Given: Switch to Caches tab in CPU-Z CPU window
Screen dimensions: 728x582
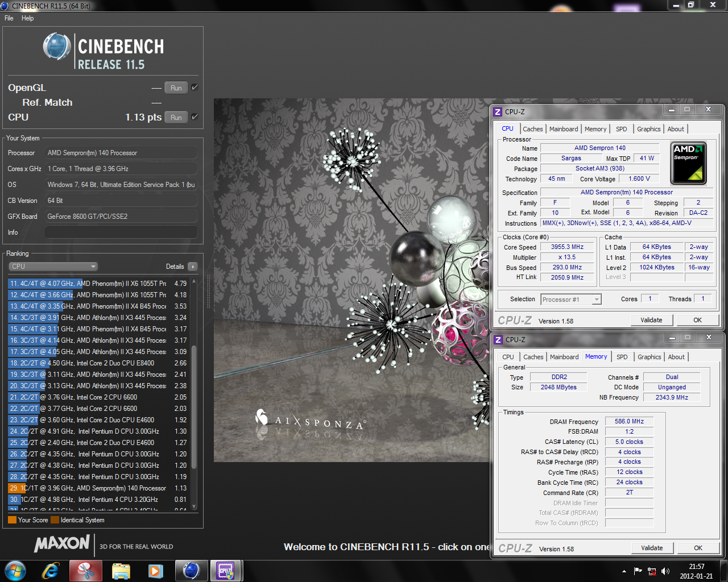Looking at the screenshot, I should coord(533,129).
